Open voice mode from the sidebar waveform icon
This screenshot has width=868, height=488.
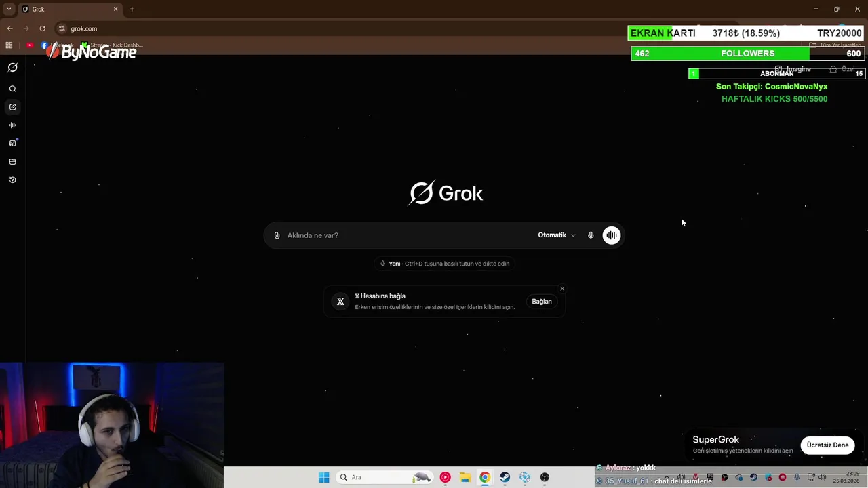12,125
